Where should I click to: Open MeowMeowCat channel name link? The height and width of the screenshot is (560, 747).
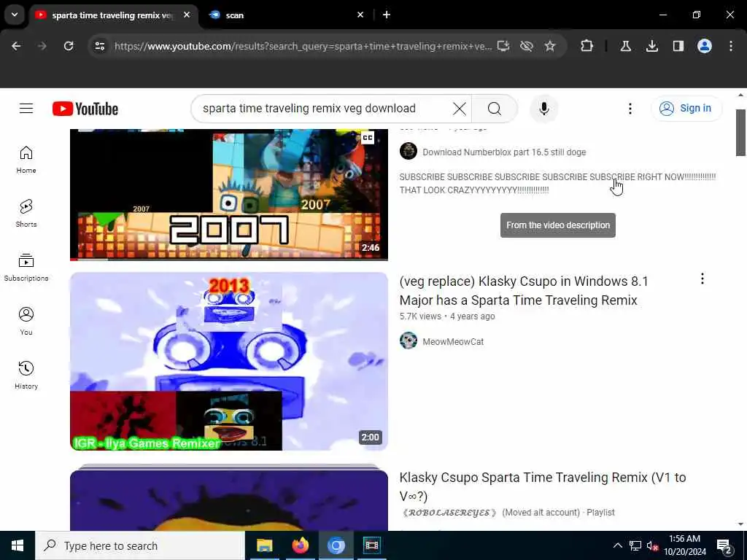[x=452, y=341]
